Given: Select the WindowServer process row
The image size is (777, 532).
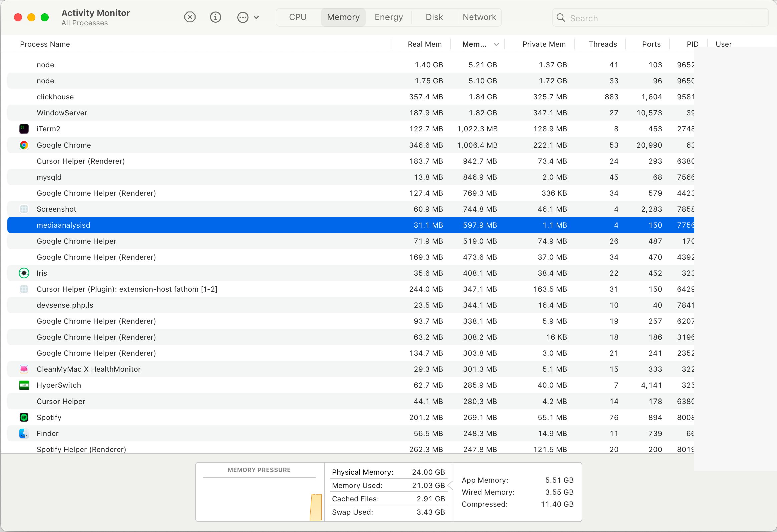Looking at the screenshot, I should pos(351,113).
